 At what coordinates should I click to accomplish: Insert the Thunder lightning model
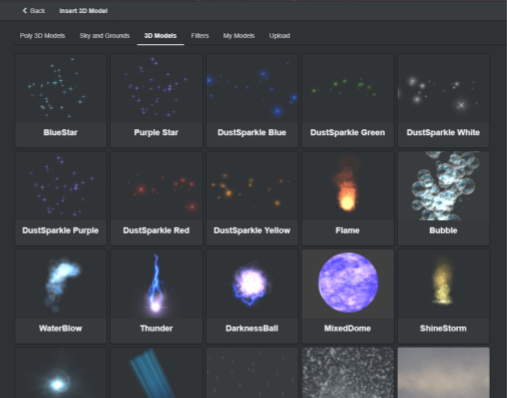[156, 296]
